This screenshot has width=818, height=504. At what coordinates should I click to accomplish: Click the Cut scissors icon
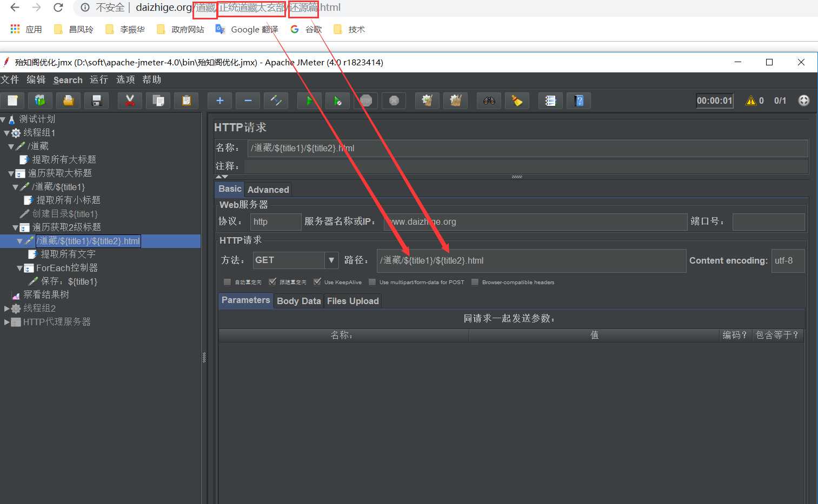130,100
